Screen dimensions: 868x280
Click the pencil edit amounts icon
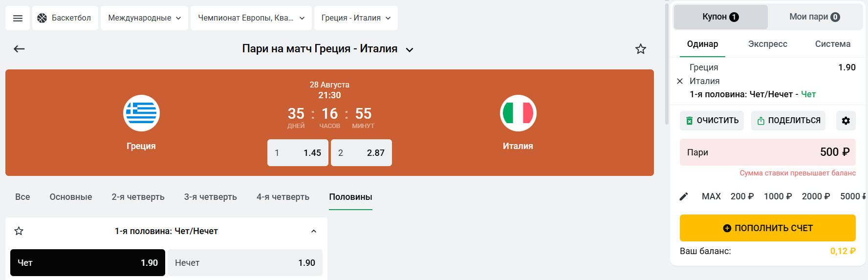(684, 196)
